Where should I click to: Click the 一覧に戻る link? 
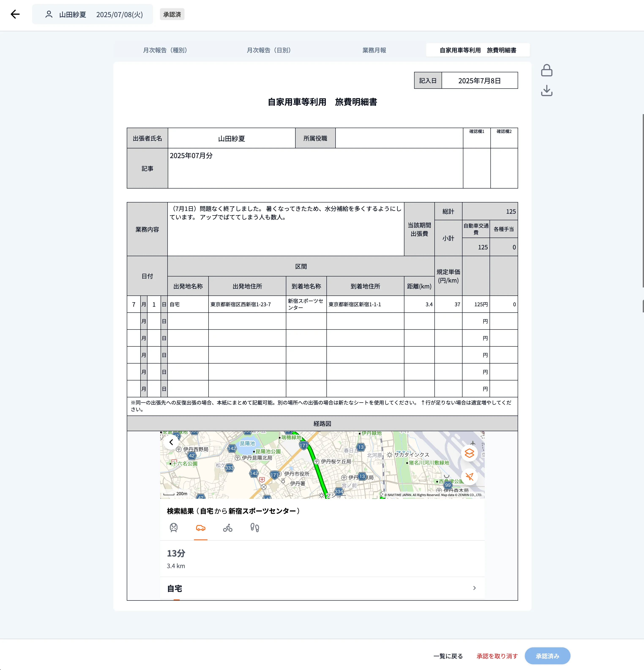448,656
